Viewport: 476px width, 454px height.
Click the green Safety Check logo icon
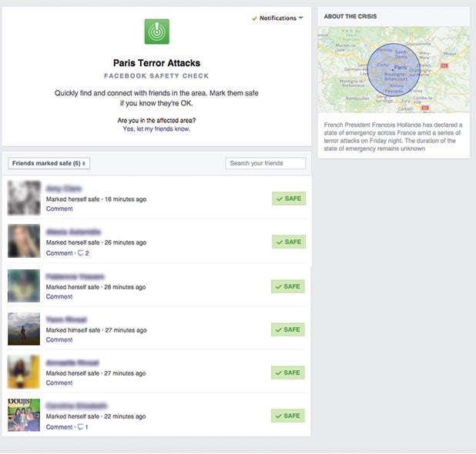156,32
